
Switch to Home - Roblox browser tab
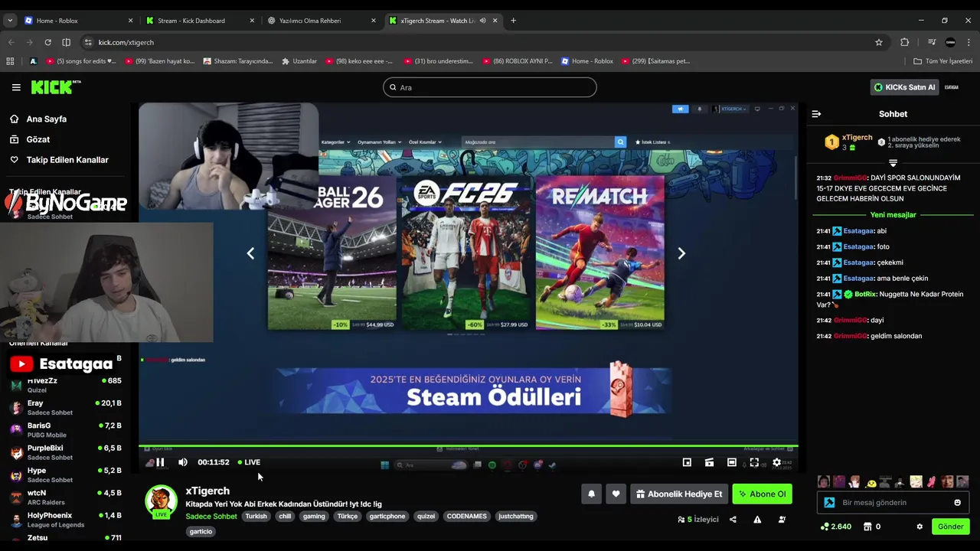coord(80,21)
